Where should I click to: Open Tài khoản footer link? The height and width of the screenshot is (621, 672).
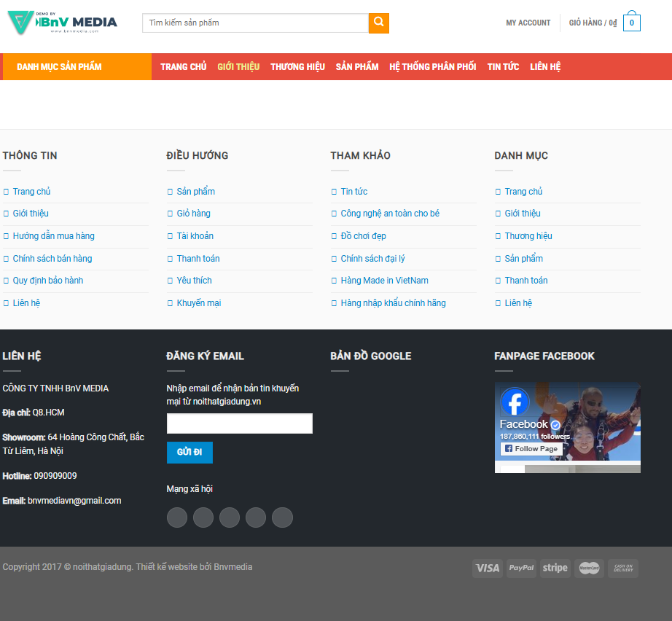click(195, 235)
